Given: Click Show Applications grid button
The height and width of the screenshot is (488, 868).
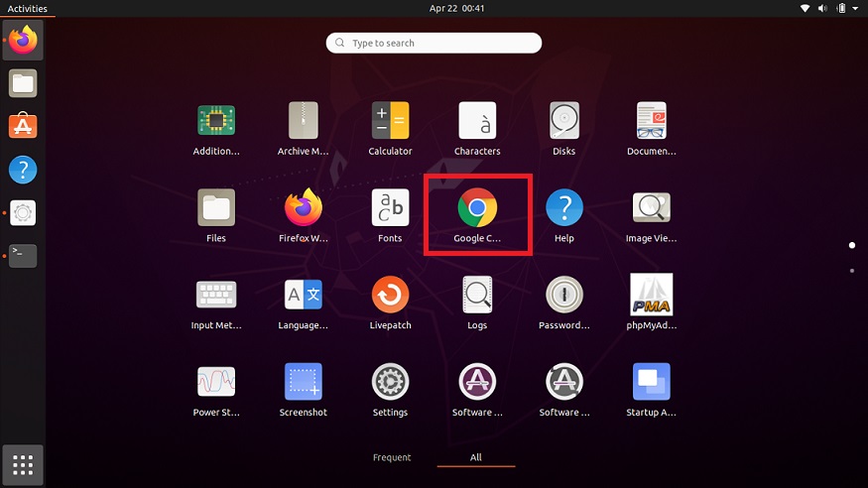Looking at the screenshot, I should click(x=23, y=465).
